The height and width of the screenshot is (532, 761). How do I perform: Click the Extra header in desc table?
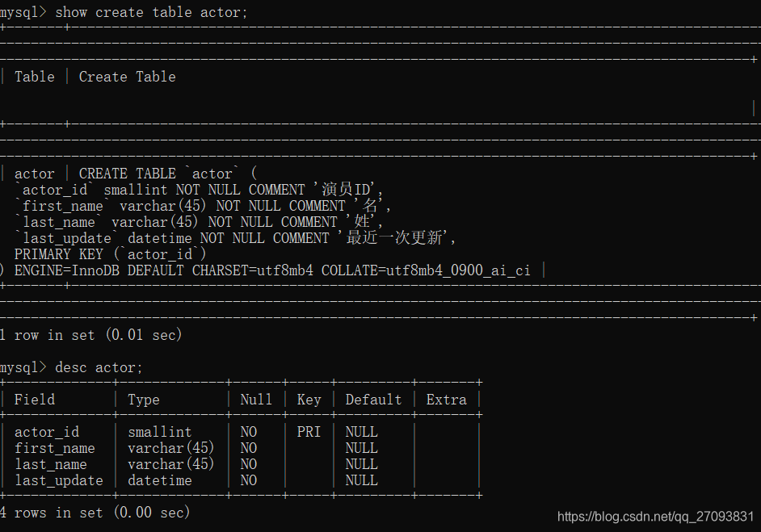447,400
